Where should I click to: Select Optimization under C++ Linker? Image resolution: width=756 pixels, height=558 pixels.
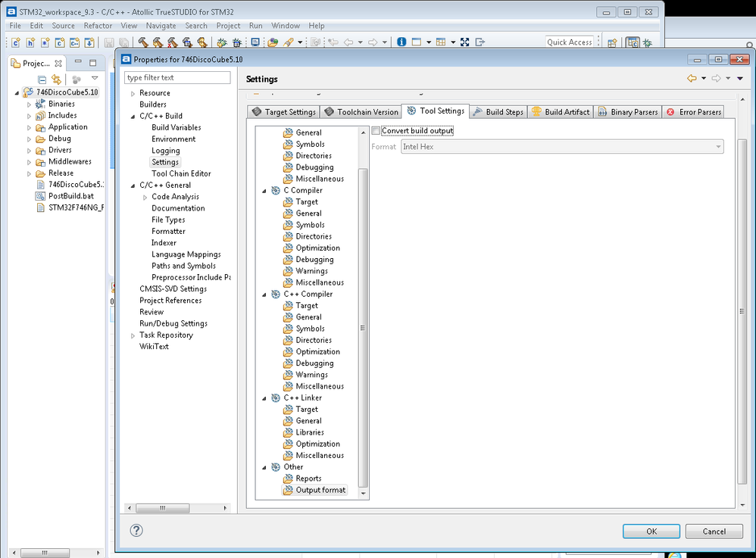(x=317, y=444)
